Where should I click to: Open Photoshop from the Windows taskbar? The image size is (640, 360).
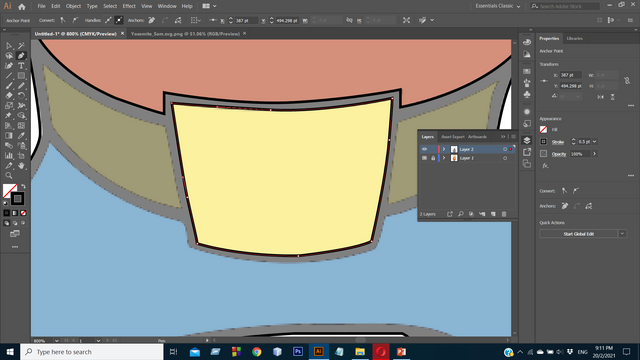[298, 351]
